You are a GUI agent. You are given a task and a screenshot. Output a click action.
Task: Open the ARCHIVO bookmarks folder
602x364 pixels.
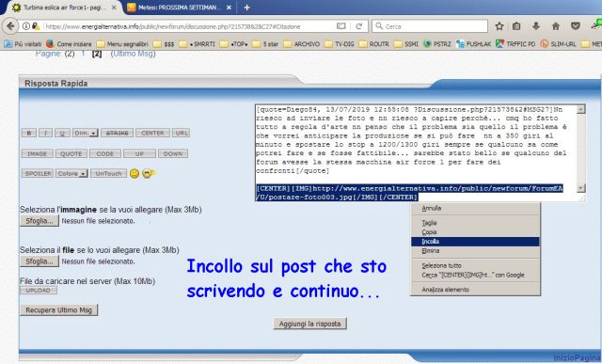[302, 44]
